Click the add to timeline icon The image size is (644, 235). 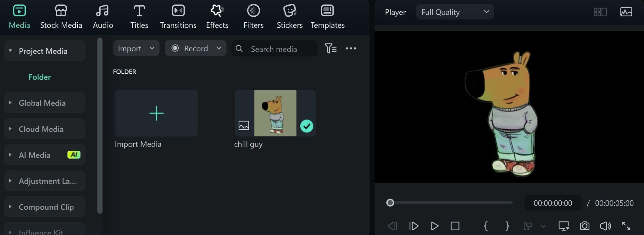coord(528,226)
